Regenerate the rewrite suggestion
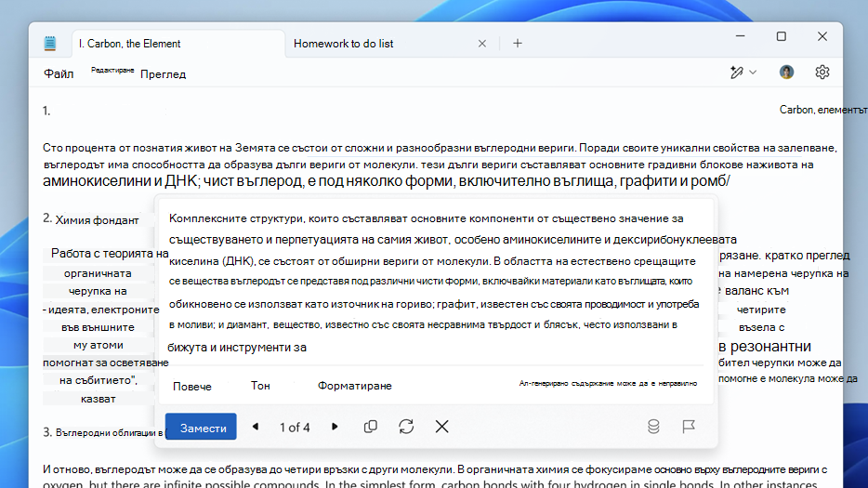The width and height of the screenshot is (868, 488). coord(406,427)
